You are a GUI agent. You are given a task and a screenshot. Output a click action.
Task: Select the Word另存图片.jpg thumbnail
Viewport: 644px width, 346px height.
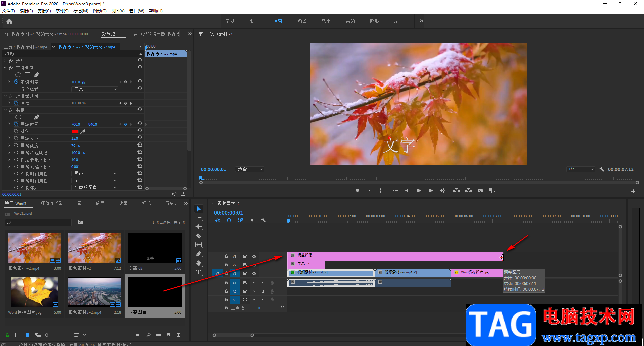(35, 292)
